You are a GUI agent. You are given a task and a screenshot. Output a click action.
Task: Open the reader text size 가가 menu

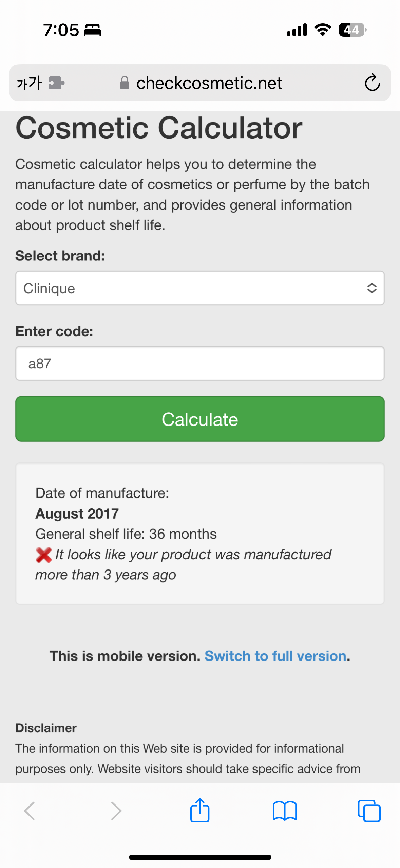pos(29,83)
